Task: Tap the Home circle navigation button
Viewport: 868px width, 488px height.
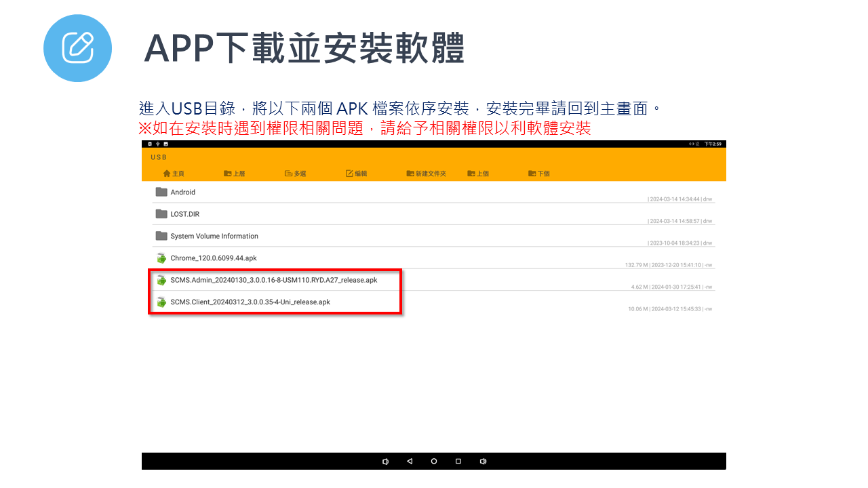Action: pos(434,461)
